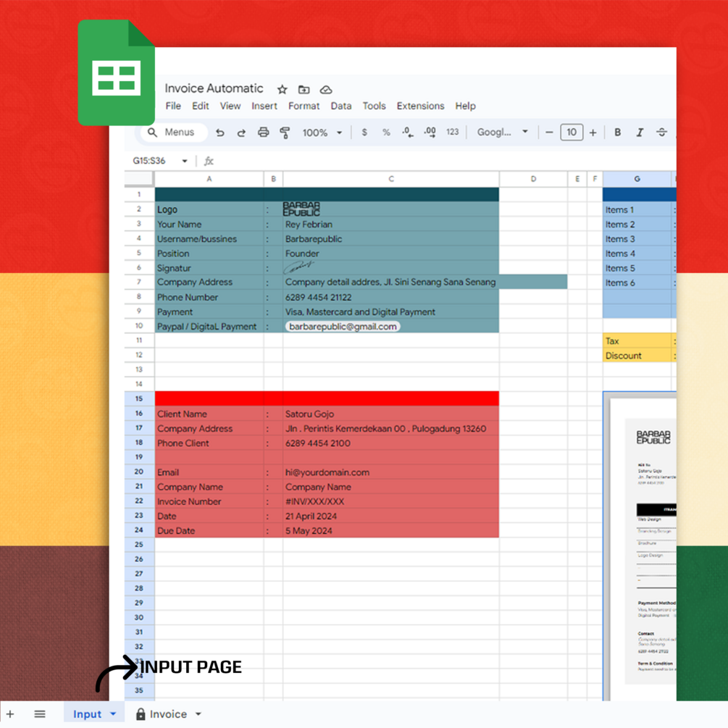
Task: Click the 5 May 2024 due date cell
Action: coord(391,531)
